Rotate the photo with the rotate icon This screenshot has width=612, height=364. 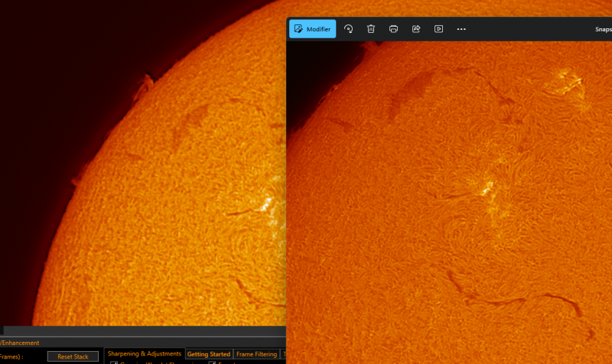click(348, 29)
